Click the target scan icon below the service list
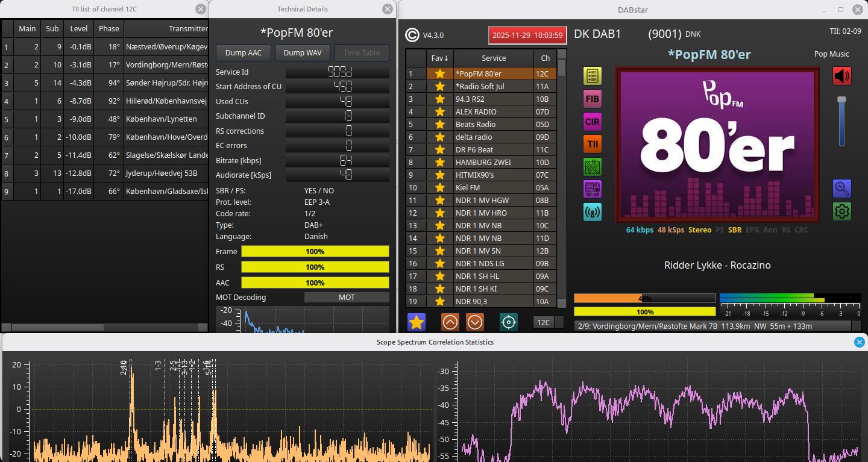 tap(508, 322)
